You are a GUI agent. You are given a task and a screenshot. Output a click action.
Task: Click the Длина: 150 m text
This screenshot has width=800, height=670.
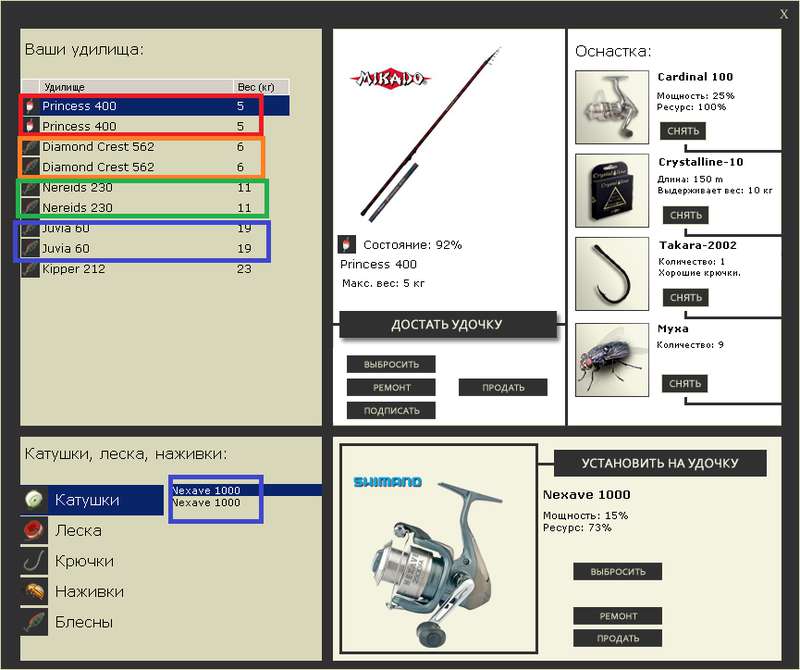pyautogui.click(x=690, y=179)
